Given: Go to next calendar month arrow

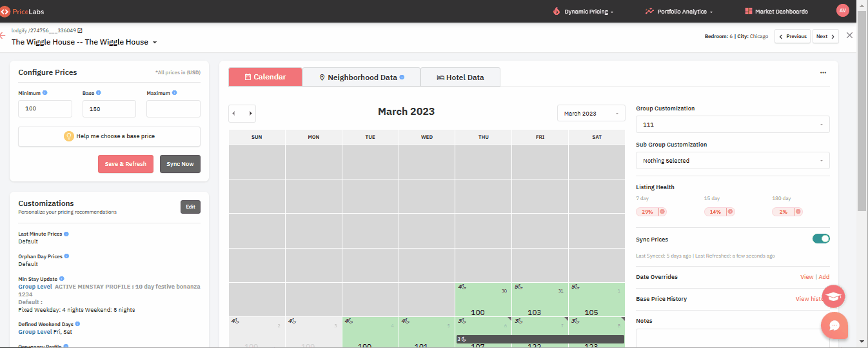Looking at the screenshot, I should pos(250,113).
